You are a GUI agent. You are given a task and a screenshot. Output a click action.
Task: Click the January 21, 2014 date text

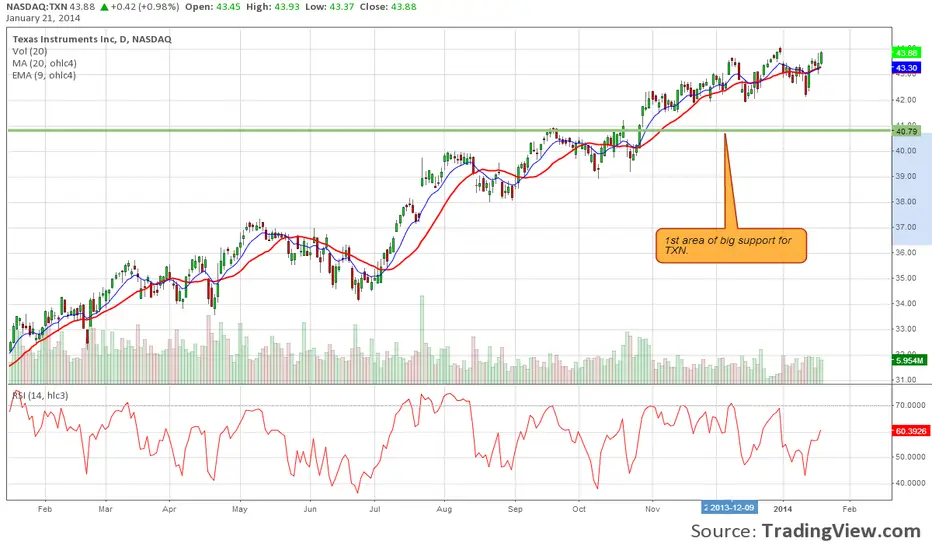[43, 18]
